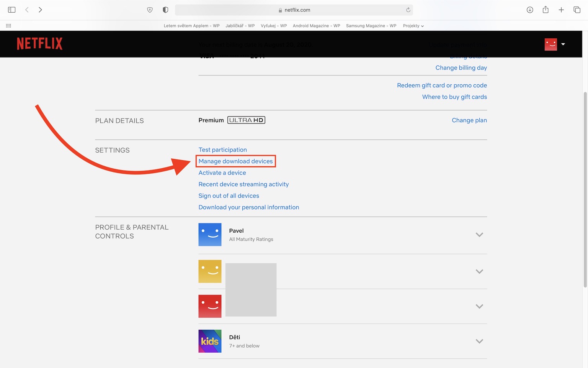Image resolution: width=588 pixels, height=368 pixels.
Task: Click the netflix.com address bar
Action: click(294, 10)
